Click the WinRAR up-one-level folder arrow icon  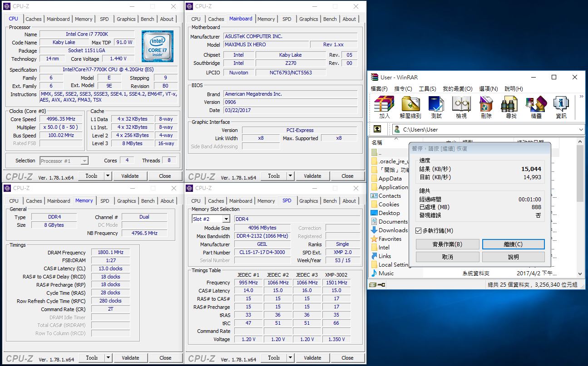(x=377, y=129)
